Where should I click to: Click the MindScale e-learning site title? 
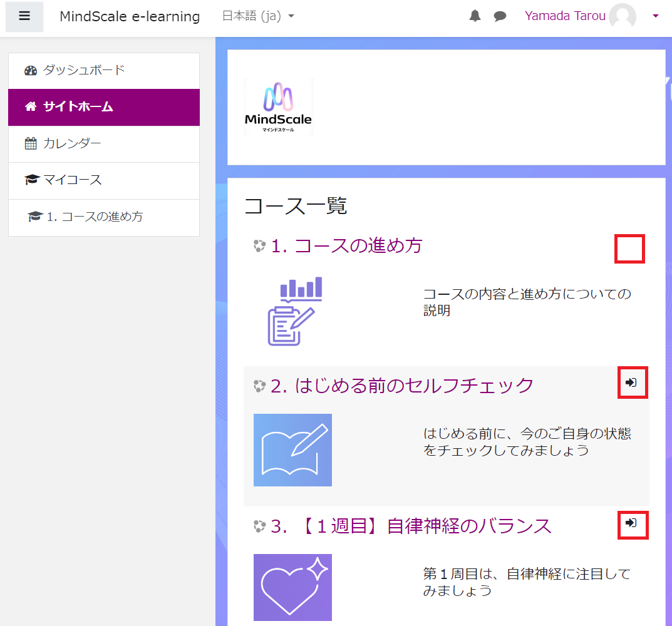(130, 16)
